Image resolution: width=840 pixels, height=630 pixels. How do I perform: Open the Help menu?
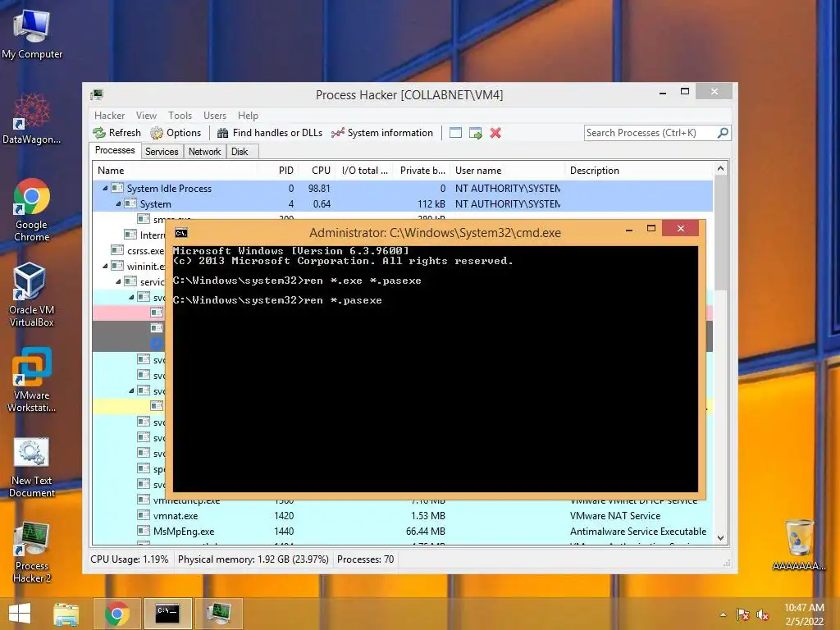click(x=248, y=116)
